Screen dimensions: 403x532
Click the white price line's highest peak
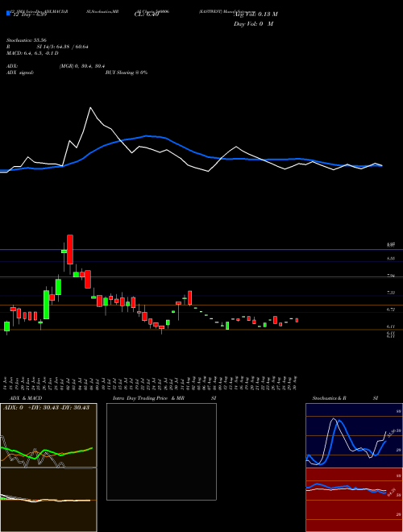point(90,107)
